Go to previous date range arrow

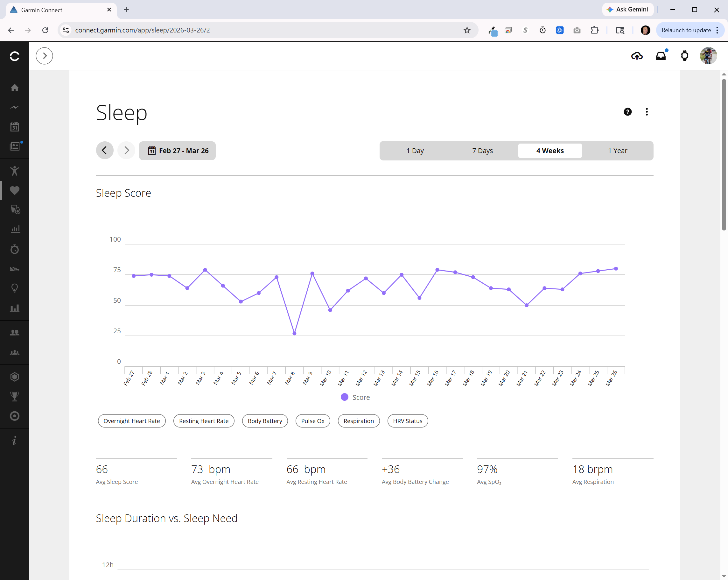click(x=105, y=151)
